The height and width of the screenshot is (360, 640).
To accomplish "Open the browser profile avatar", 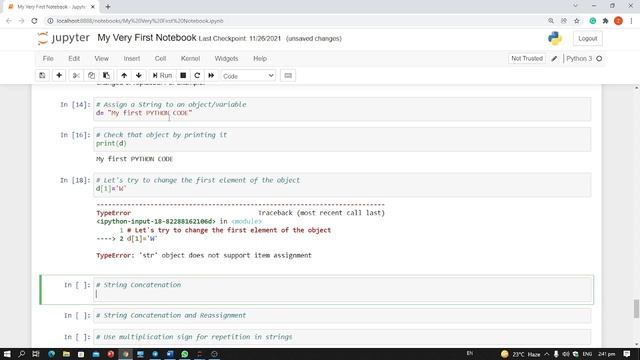I will [x=618, y=21].
